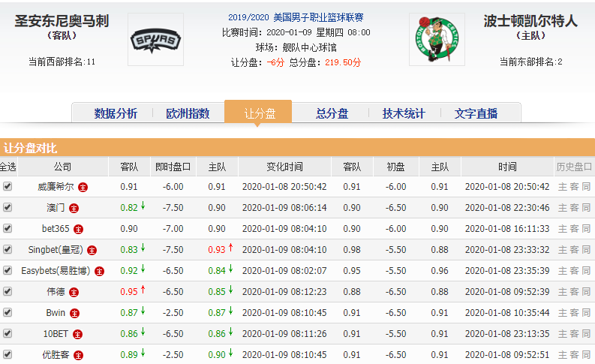
Task: Click company name bet365
Action: point(56,229)
